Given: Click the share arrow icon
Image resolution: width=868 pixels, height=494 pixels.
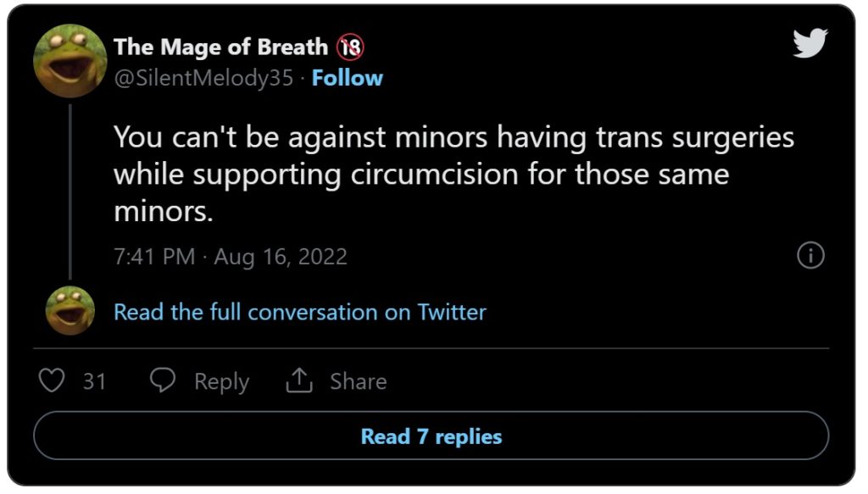Looking at the screenshot, I should (299, 381).
